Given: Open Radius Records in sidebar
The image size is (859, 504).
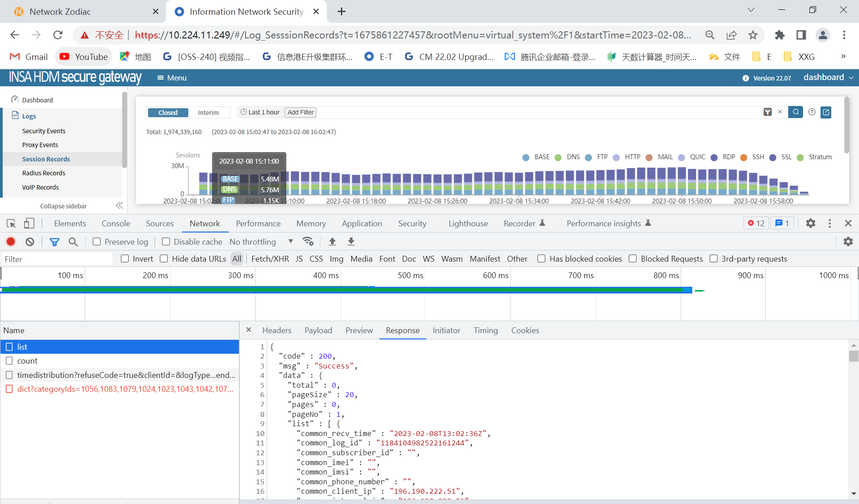Looking at the screenshot, I should 43,173.
